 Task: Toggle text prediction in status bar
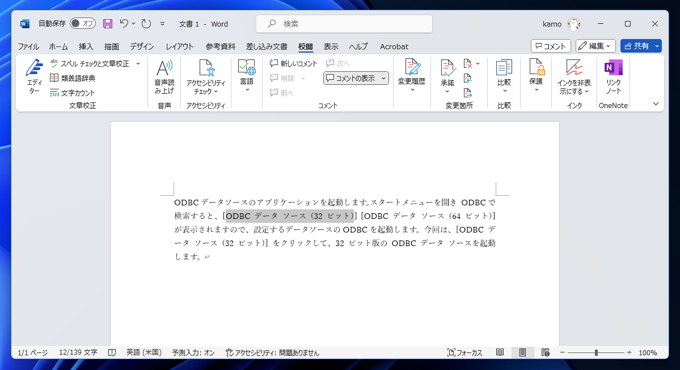[193, 353]
